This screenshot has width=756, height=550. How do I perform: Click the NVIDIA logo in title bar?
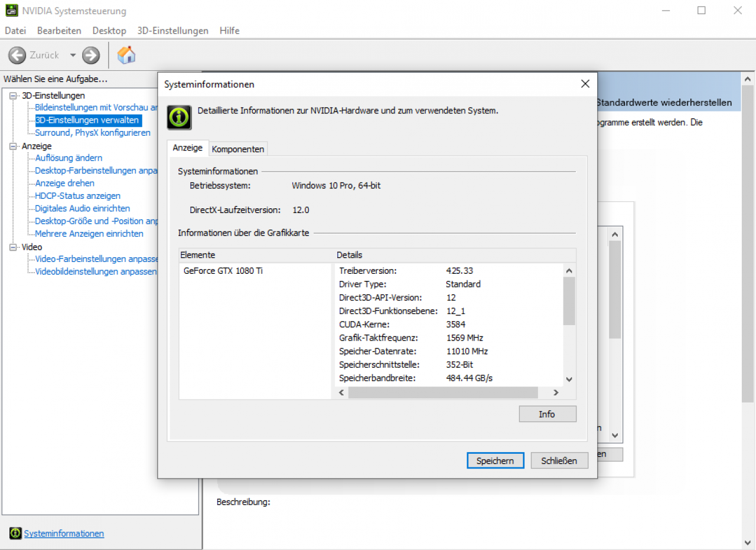coord(11,11)
